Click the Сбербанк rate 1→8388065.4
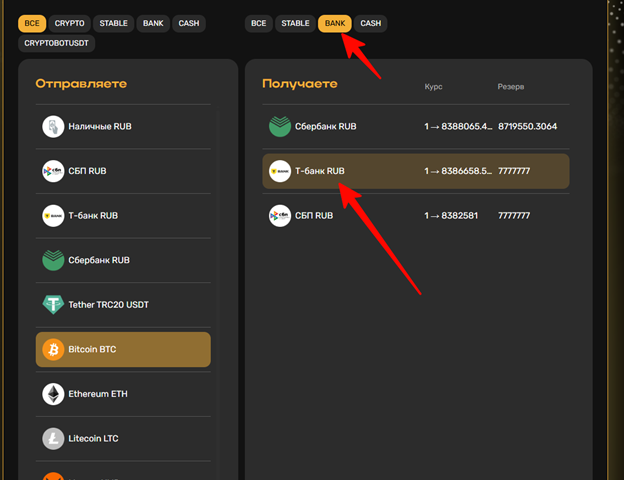 [458, 127]
